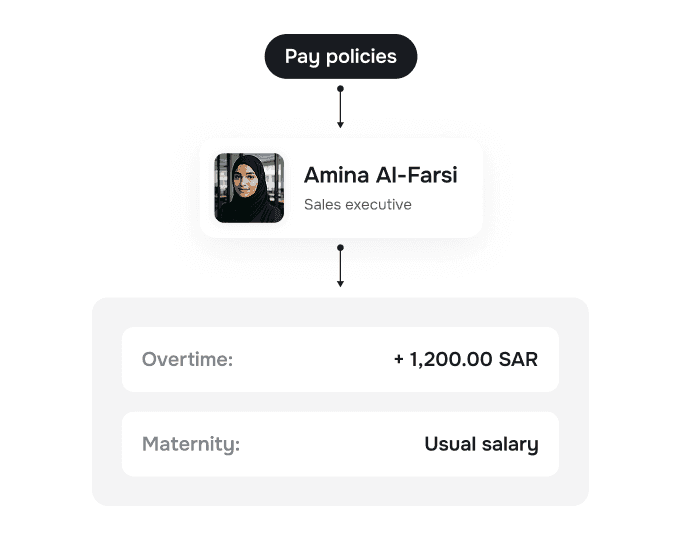Select the Usual salary value
680x540 pixels.
click(481, 444)
